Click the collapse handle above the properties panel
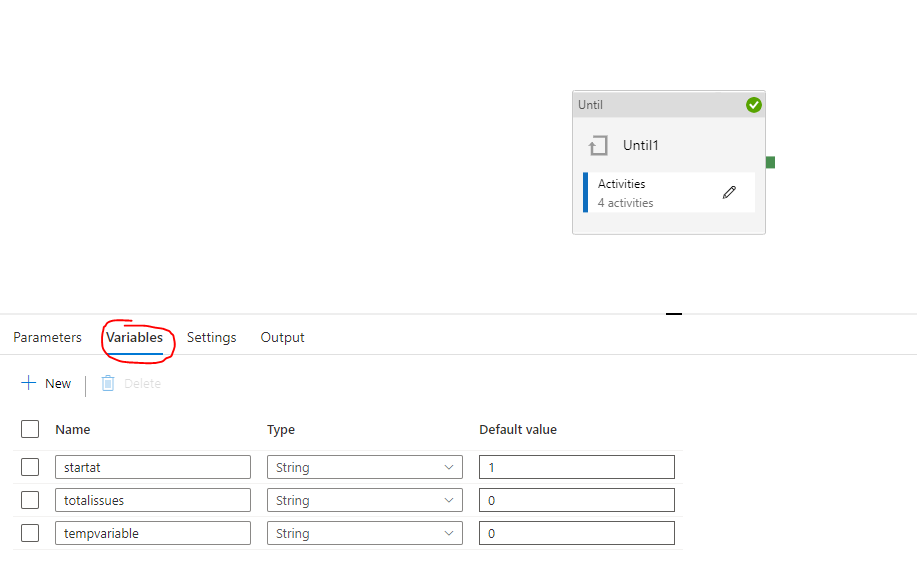 [674, 314]
